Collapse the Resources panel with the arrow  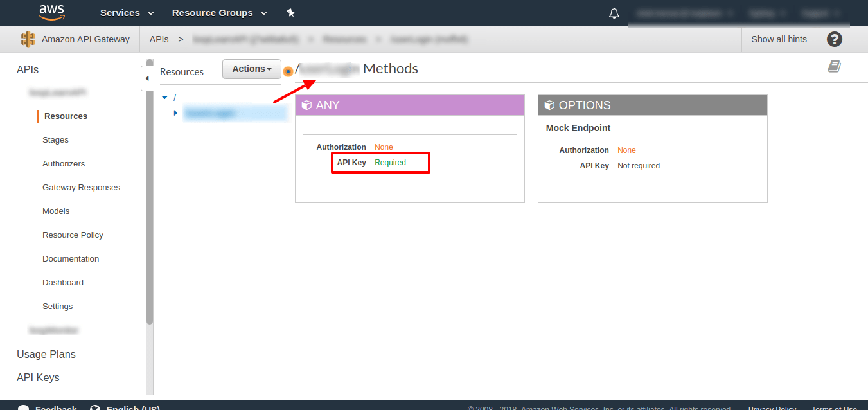coord(148,78)
